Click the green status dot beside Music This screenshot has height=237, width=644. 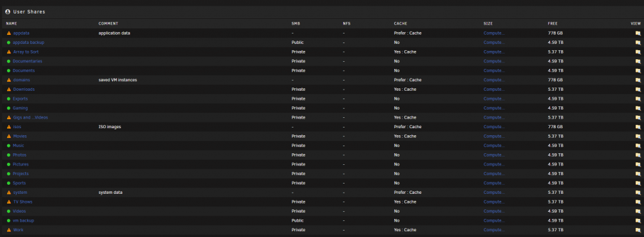coord(8,146)
